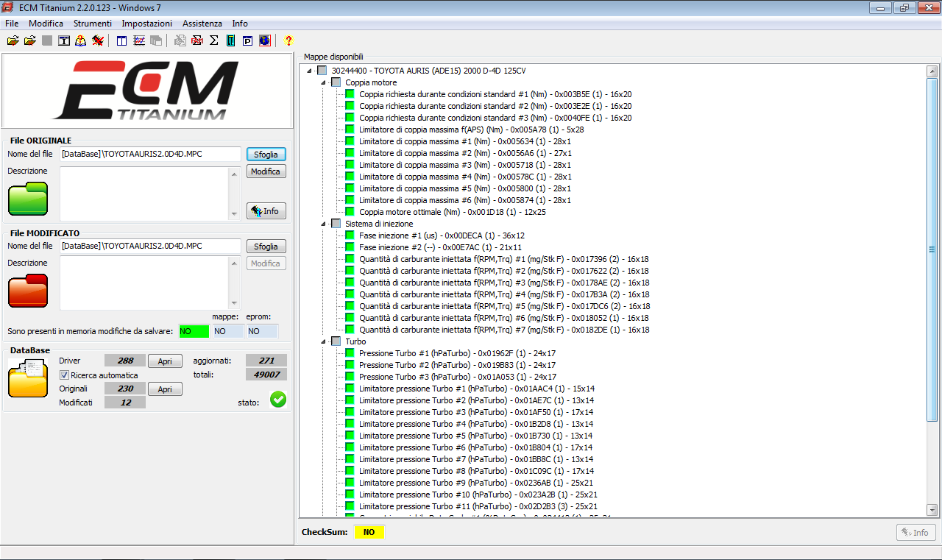The height and width of the screenshot is (560, 942).
Task: Check the Coppia motore group checkbox
Action: (x=336, y=82)
